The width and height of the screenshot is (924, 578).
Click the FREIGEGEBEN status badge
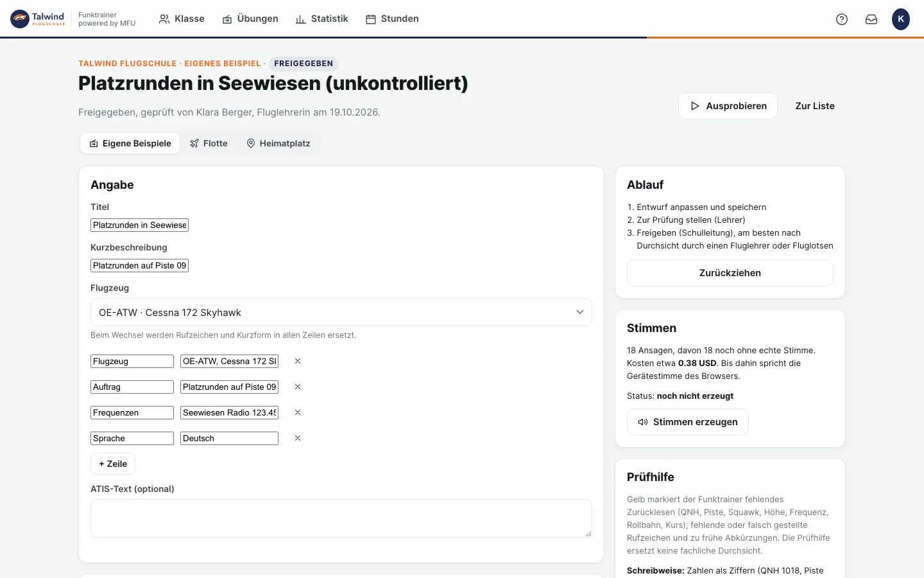[304, 64]
